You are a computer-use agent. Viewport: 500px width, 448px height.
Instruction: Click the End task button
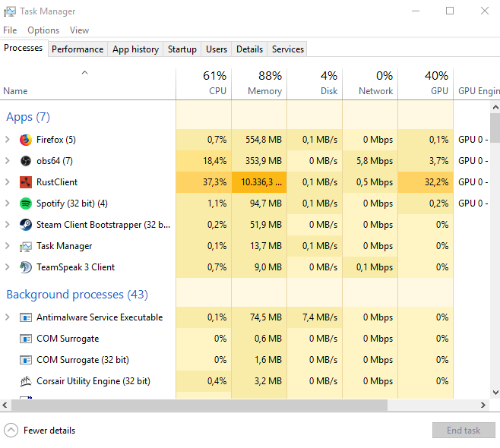point(464,431)
